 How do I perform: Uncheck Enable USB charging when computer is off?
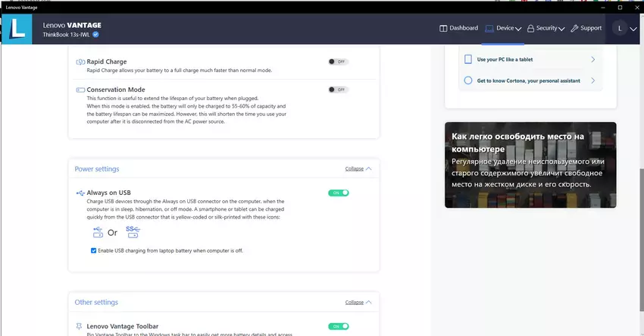(x=94, y=250)
